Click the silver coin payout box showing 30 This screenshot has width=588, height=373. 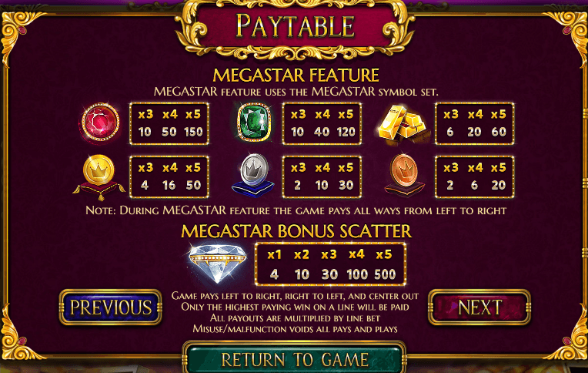(x=322, y=177)
